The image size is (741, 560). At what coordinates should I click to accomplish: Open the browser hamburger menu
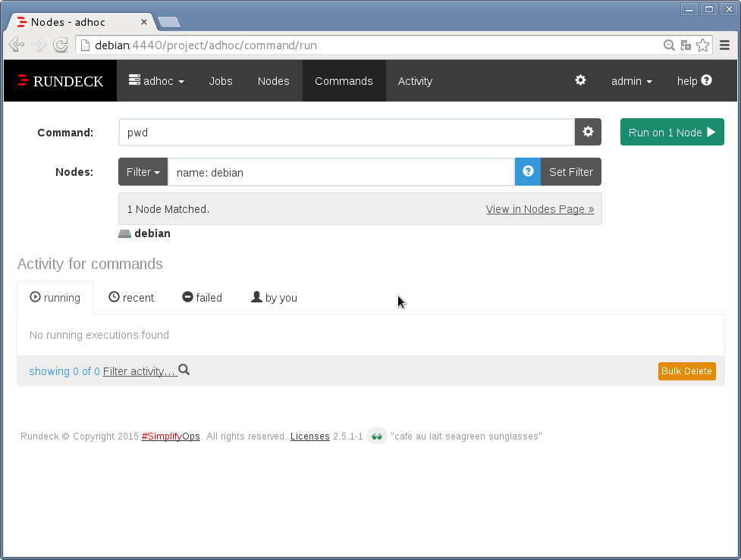pyautogui.click(x=724, y=45)
